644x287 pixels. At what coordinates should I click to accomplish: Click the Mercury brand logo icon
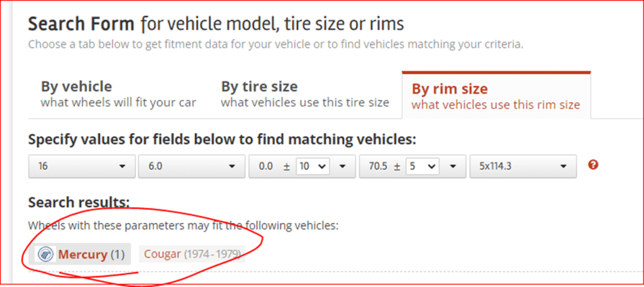pyautogui.click(x=45, y=254)
